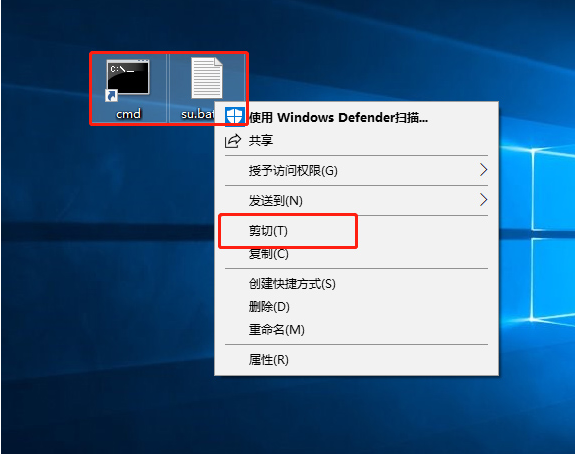Screen dimensions: 575x455
Task: Open 属性(R) properties entry
Action: (356, 360)
